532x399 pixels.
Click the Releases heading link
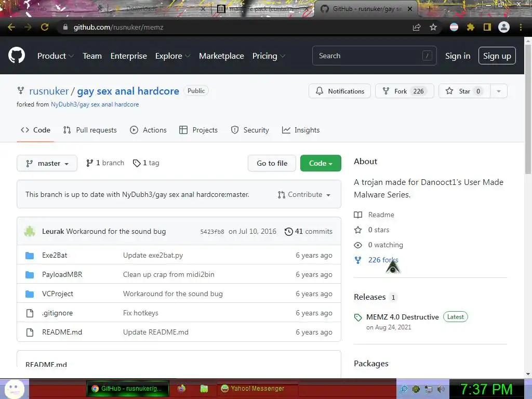370,297
